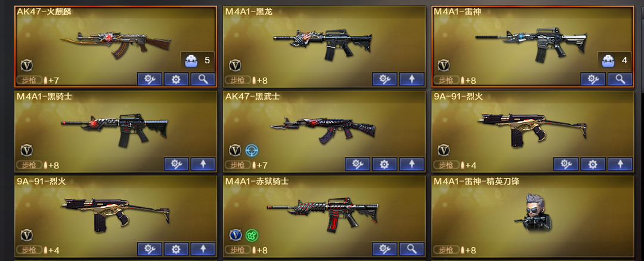This screenshot has width=644, height=261.
Task: Click the gear icon on AK47-黑武士 card
Action: coord(385,164)
